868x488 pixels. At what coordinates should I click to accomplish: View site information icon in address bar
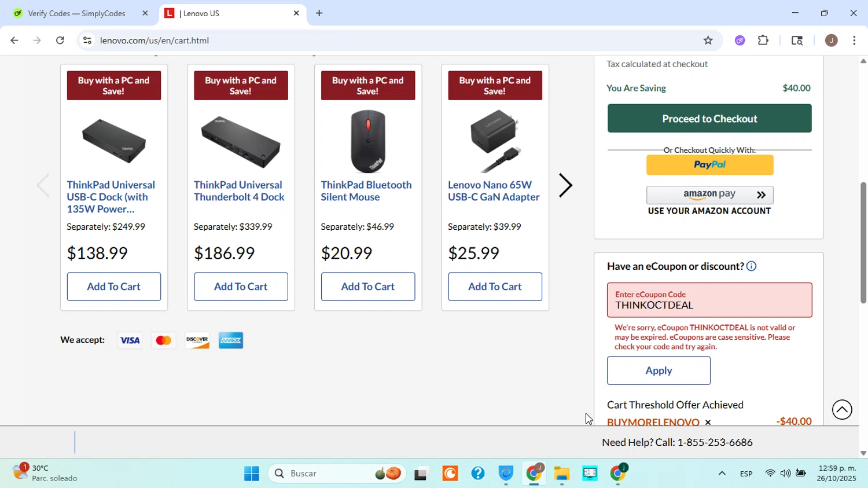(87, 41)
